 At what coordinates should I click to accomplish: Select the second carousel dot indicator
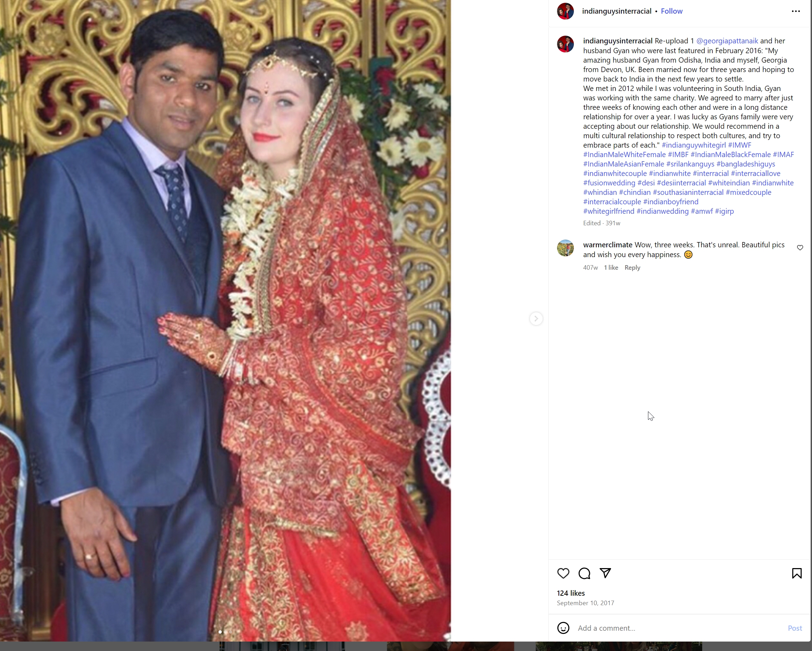pos(225,632)
